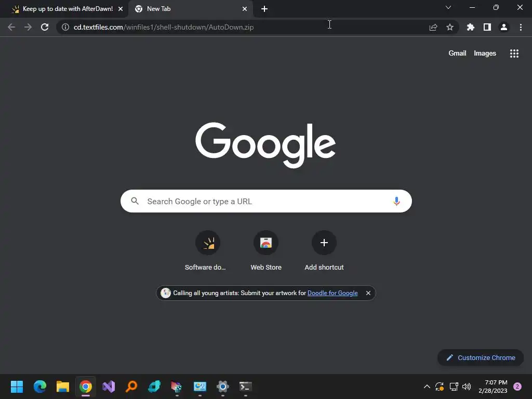Viewport: 532px width, 399px height.
Task: Close the AfterDawn tab
Action: point(121,9)
